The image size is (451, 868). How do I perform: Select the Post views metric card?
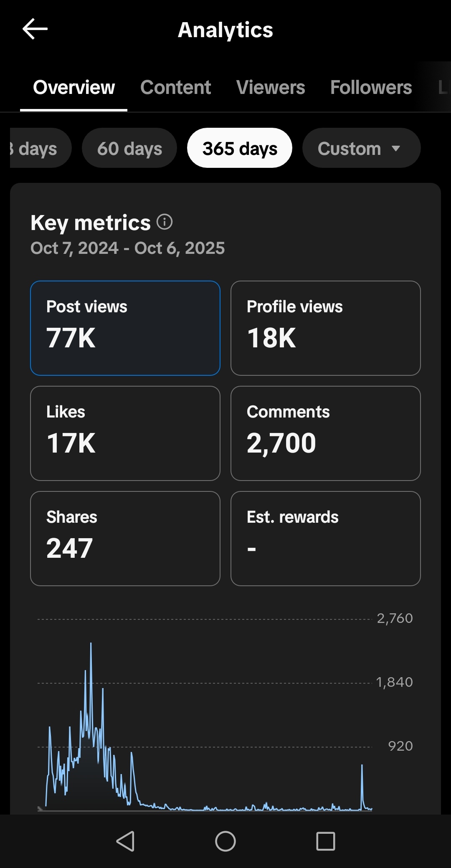point(125,328)
